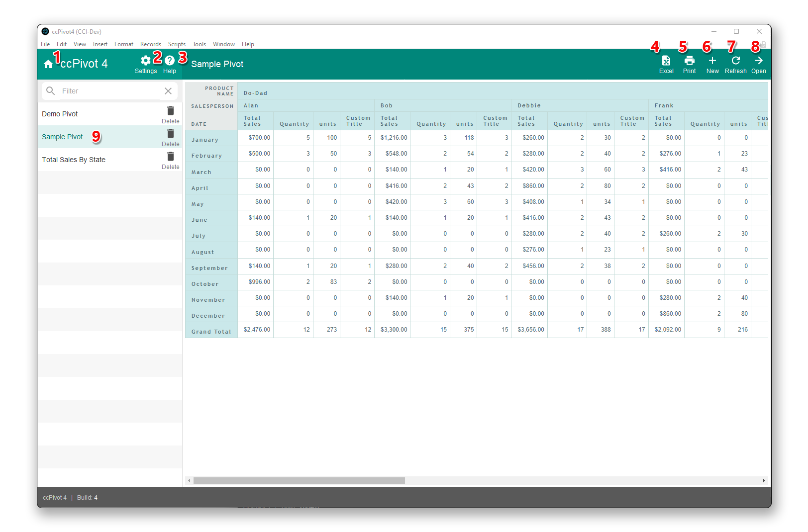This screenshot has width=808, height=532.
Task: Click the scrollbar left arrow
Action: tap(189, 480)
